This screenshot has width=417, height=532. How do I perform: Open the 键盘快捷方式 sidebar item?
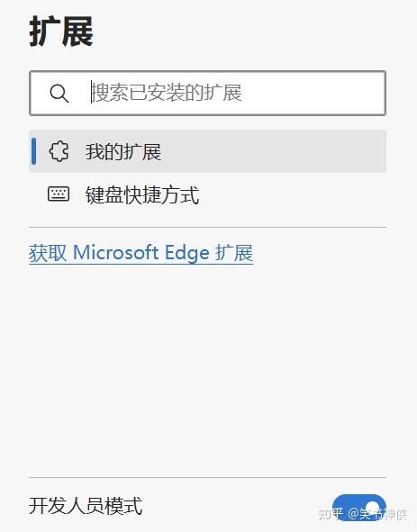point(207,194)
